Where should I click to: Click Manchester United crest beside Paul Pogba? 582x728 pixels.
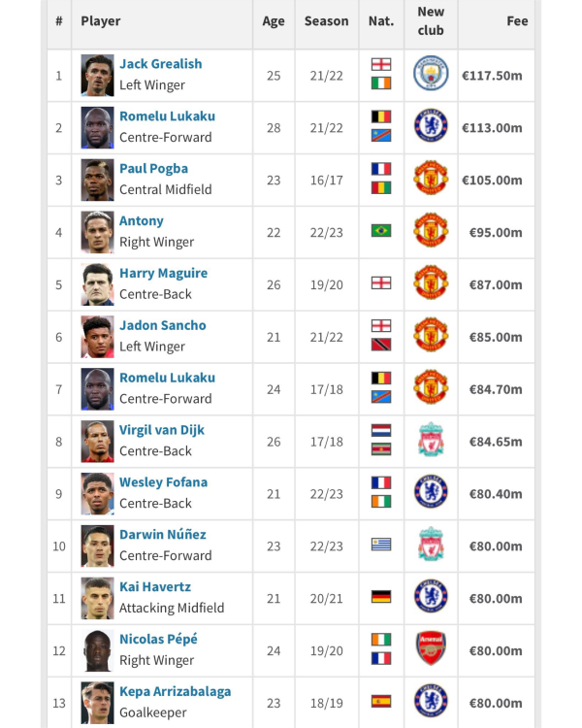pos(431,178)
